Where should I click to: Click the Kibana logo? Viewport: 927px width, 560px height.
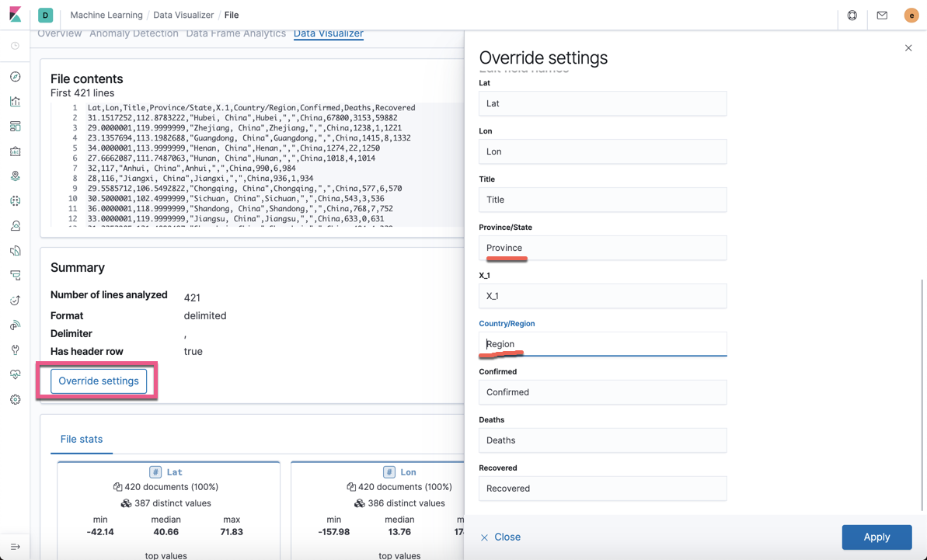pyautogui.click(x=16, y=15)
